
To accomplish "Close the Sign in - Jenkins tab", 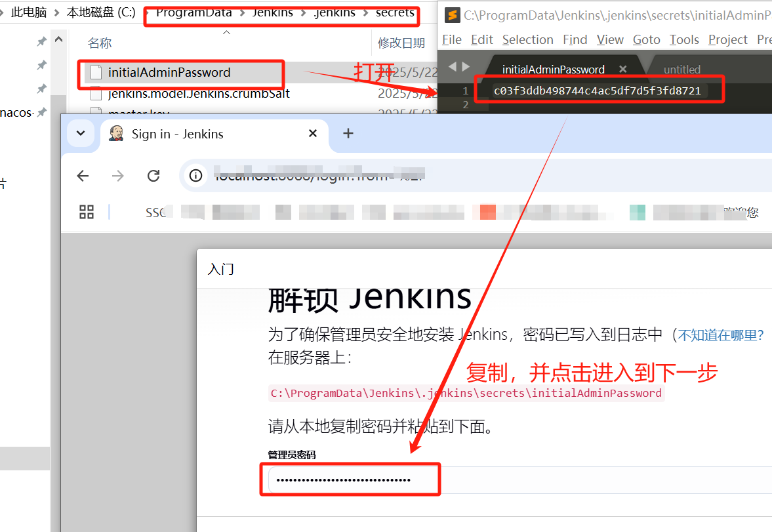I will [x=313, y=134].
